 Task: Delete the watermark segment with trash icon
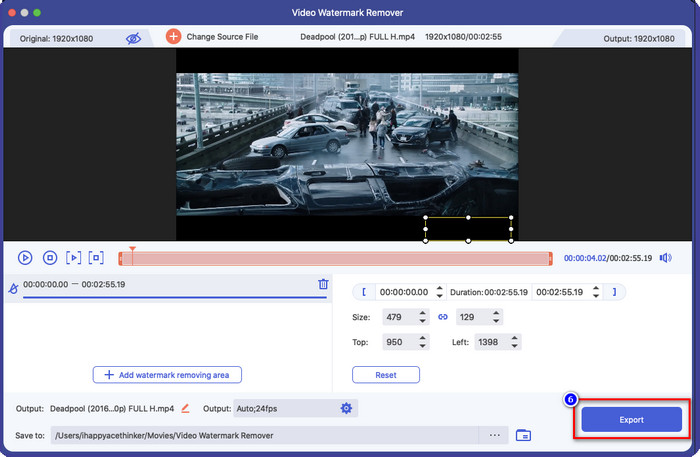coord(323,284)
